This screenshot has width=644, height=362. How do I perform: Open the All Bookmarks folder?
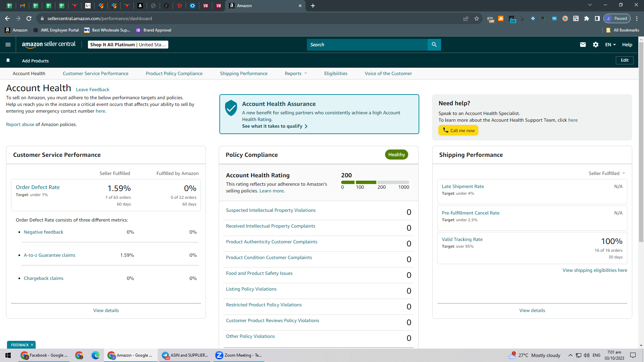[623, 30]
